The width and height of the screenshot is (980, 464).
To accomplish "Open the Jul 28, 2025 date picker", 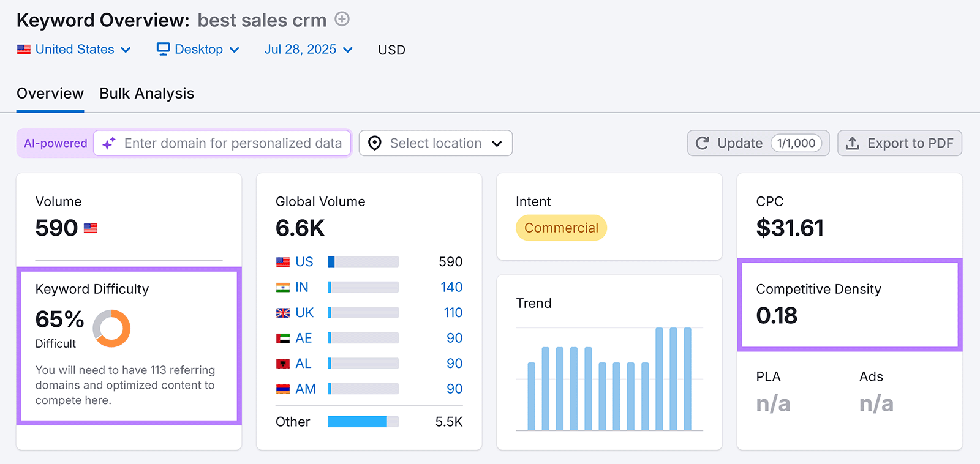I will click(x=308, y=49).
